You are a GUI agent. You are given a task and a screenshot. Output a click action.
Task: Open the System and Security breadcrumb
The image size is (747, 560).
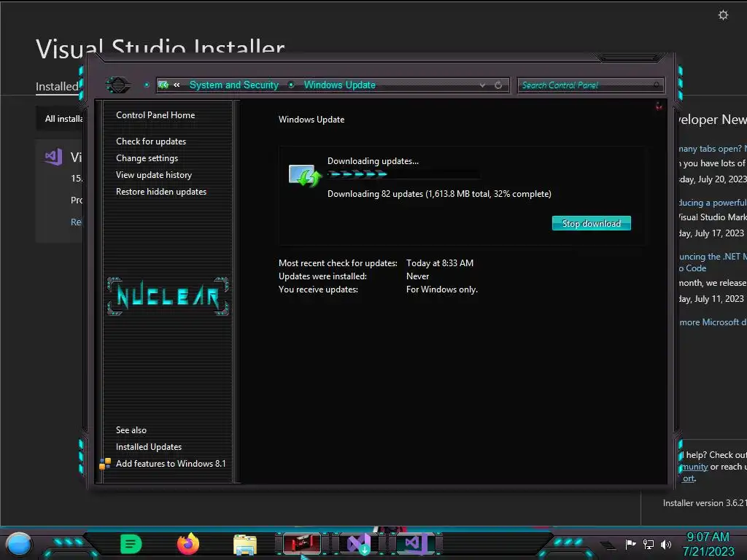tap(234, 85)
